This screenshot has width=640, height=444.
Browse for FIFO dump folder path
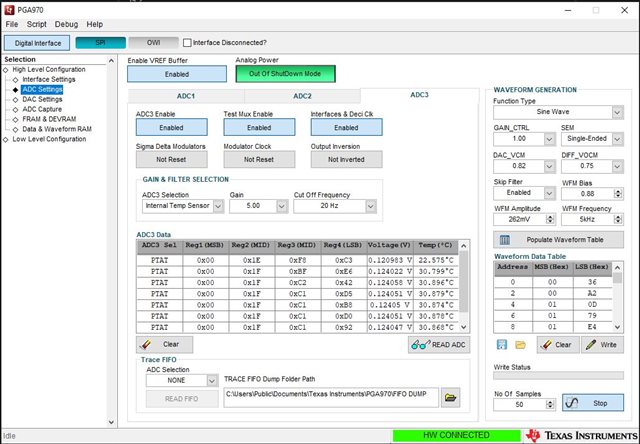(450, 397)
